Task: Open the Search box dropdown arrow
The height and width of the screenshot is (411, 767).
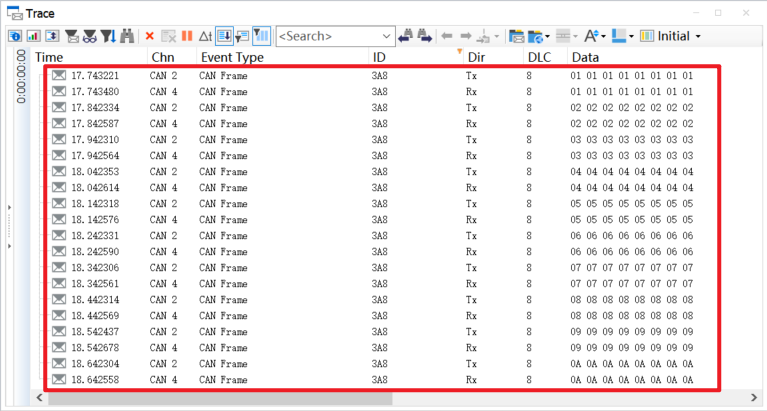Action: point(386,36)
